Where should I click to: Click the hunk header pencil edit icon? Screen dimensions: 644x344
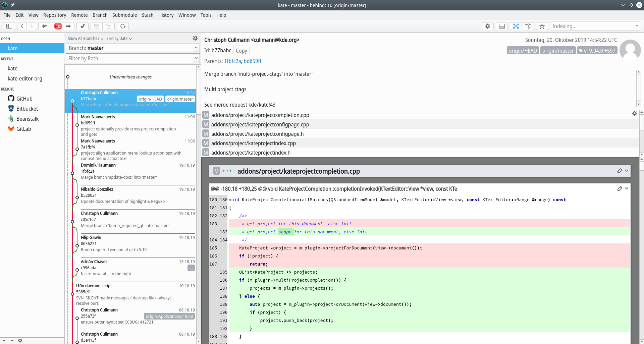pos(620,188)
